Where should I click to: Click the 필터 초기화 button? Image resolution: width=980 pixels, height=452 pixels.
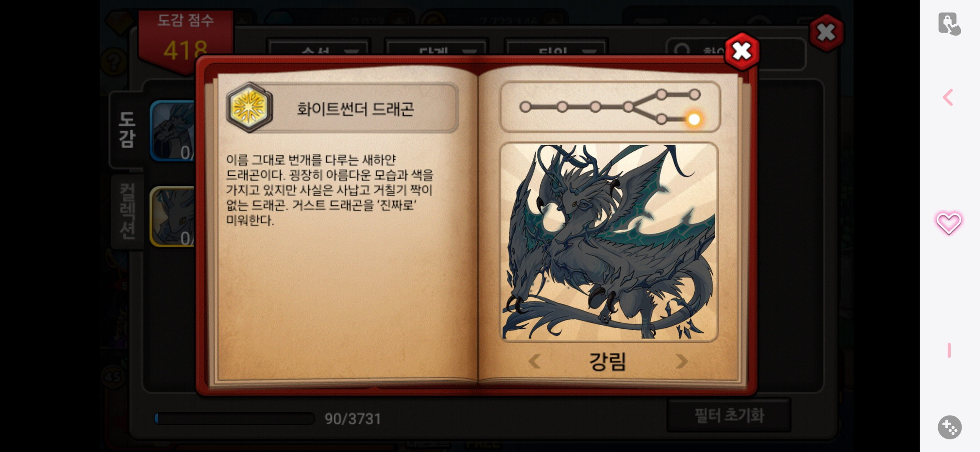pos(729,415)
